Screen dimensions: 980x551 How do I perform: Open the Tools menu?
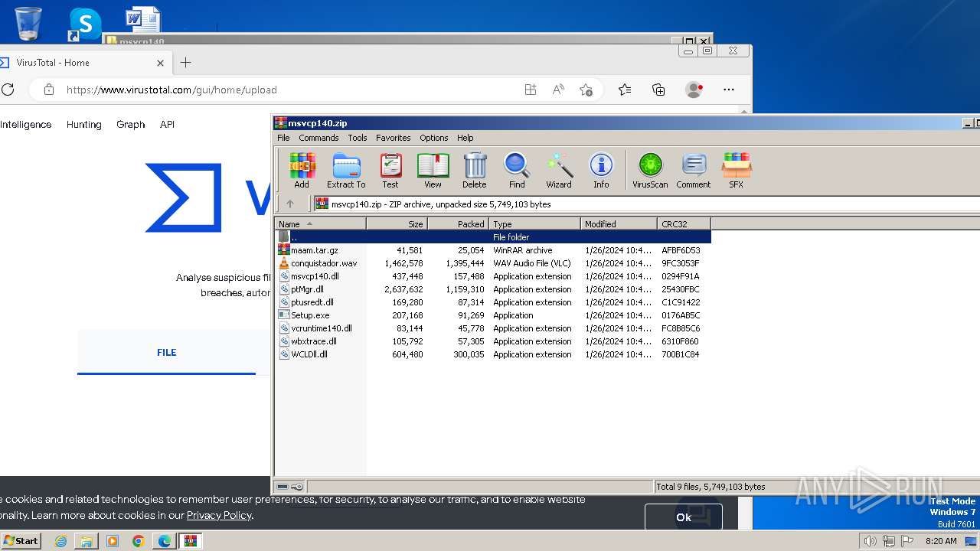[x=358, y=138]
